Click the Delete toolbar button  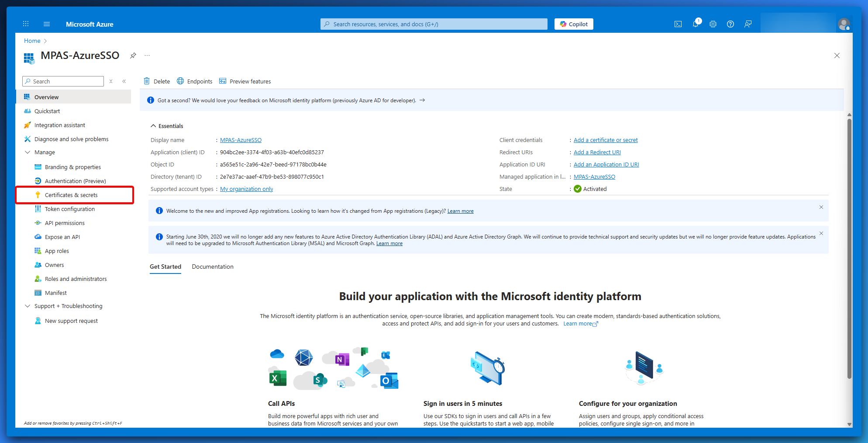(x=157, y=81)
